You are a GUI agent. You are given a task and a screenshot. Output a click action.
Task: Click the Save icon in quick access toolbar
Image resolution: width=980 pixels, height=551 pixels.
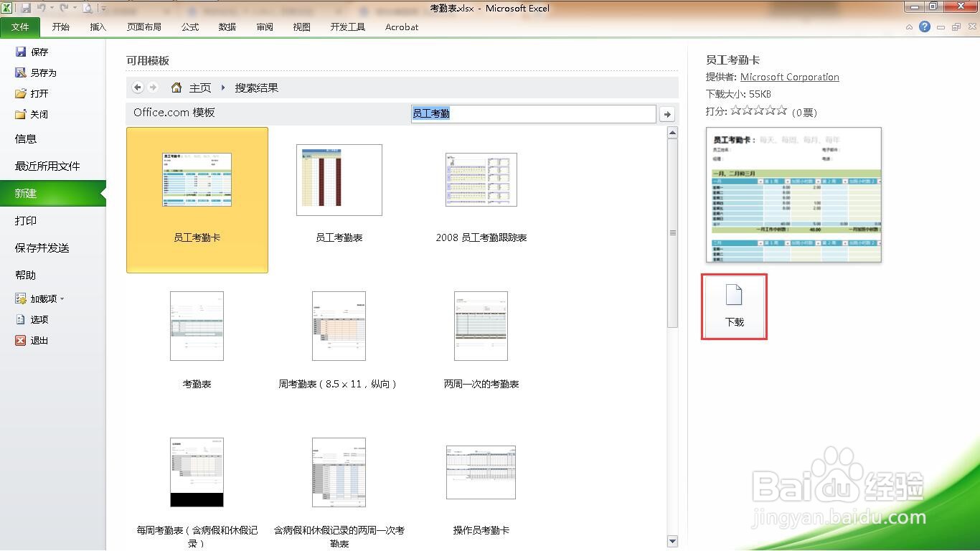[26, 8]
